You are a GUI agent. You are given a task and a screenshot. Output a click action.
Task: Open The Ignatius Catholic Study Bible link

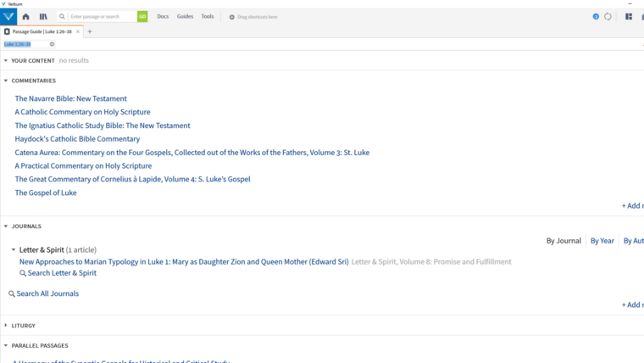point(103,126)
